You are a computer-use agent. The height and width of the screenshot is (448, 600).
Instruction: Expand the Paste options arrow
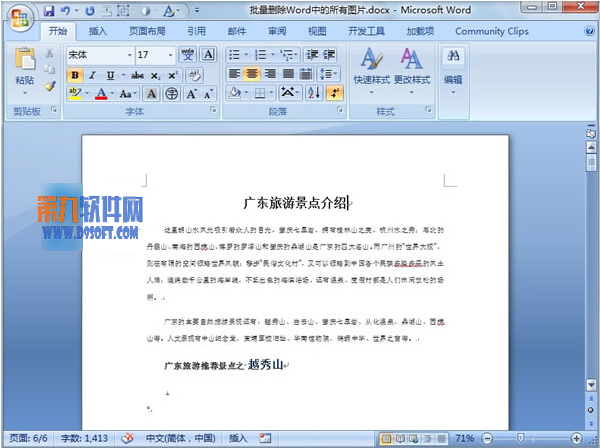pos(25,93)
